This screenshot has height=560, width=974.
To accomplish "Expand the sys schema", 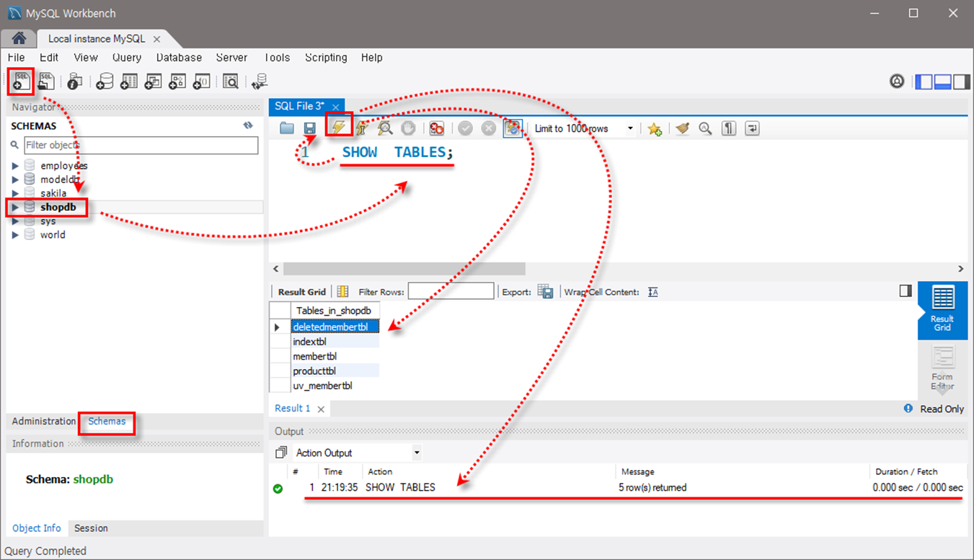I will pyautogui.click(x=16, y=221).
